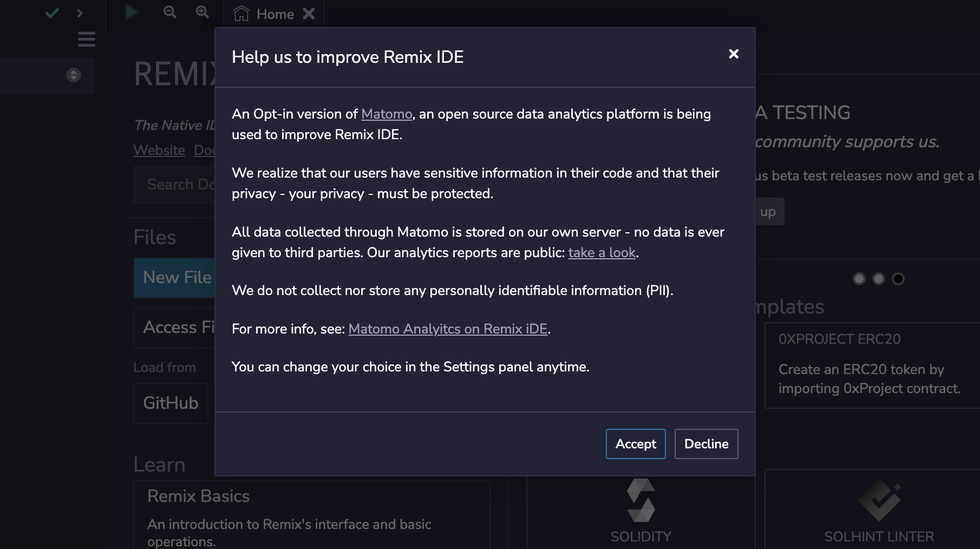980x549 pixels.
Task: Select the first carousel dot indicator
Action: click(859, 279)
